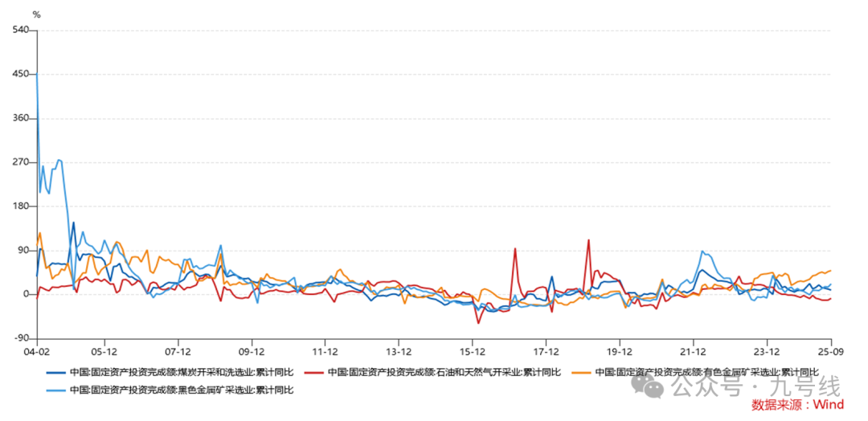Toggle the 黑色金属矿采选业 legend series
This screenshot has height=421, width=868.
click(x=181, y=390)
